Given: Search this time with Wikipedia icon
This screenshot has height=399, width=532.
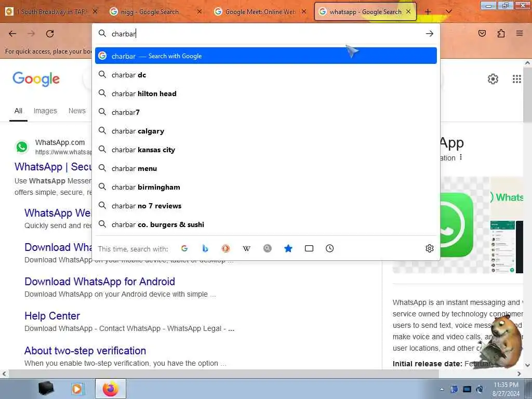Looking at the screenshot, I should (247, 248).
